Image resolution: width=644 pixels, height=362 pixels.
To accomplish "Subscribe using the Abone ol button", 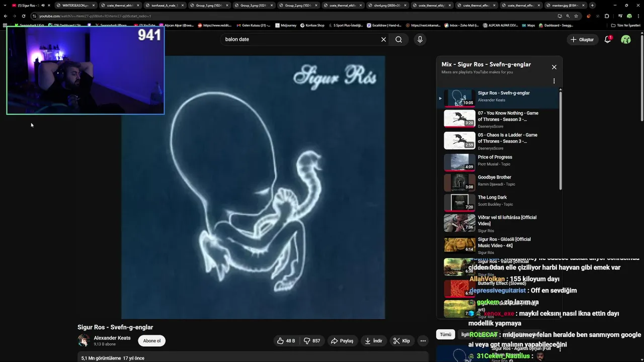I will pyautogui.click(x=152, y=341).
